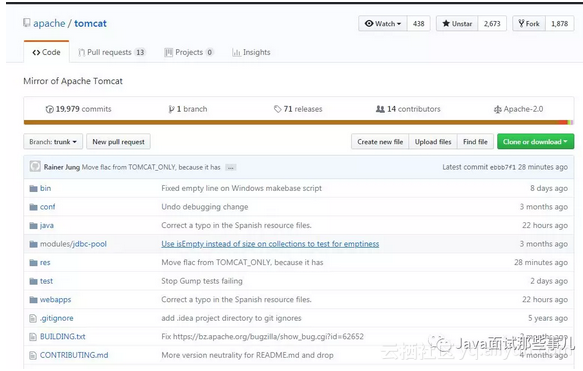
Task: Open the Branch: trunk dropdown
Action: pos(53,142)
